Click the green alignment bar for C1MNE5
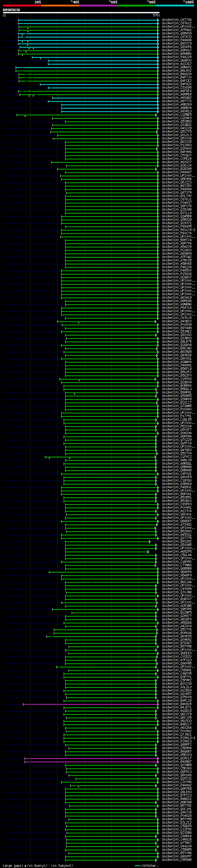Screen dimensions: 197x868 tap(87, 115)
